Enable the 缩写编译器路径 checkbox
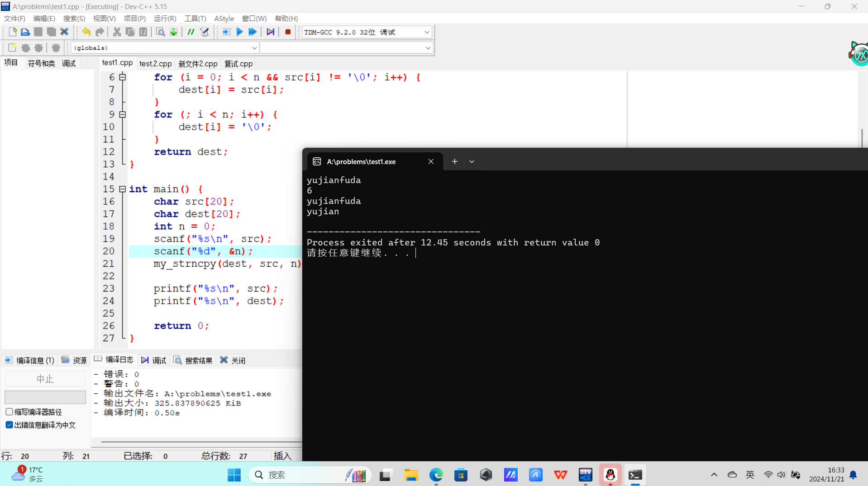 point(9,412)
